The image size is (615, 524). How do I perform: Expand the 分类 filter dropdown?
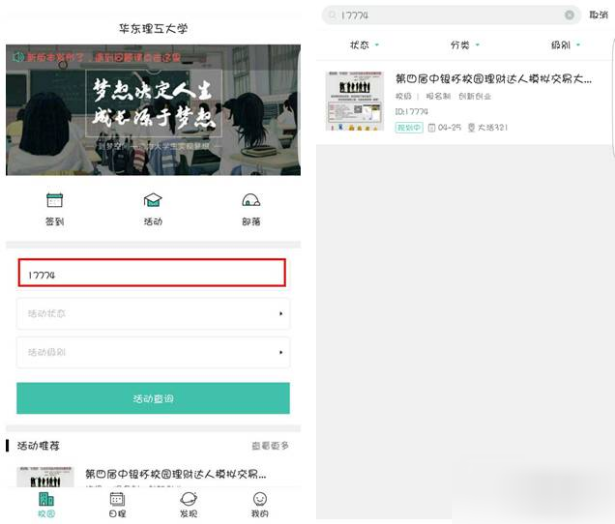(465, 45)
